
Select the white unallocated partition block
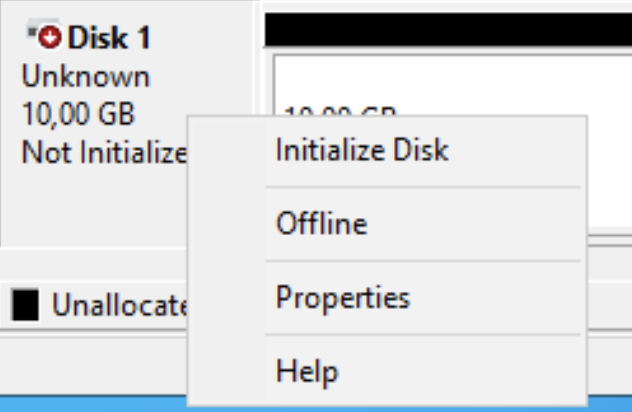pyautogui.click(x=450, y=80)
